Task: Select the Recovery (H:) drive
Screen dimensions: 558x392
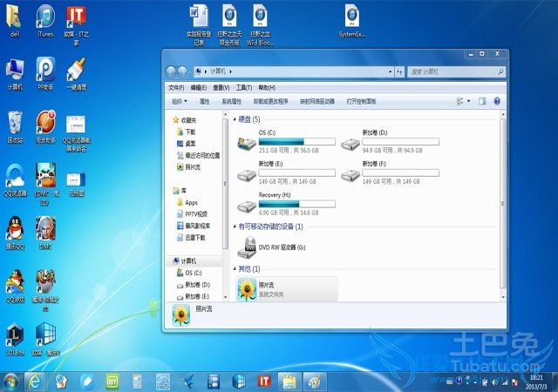Action: [x=247, y=205]
